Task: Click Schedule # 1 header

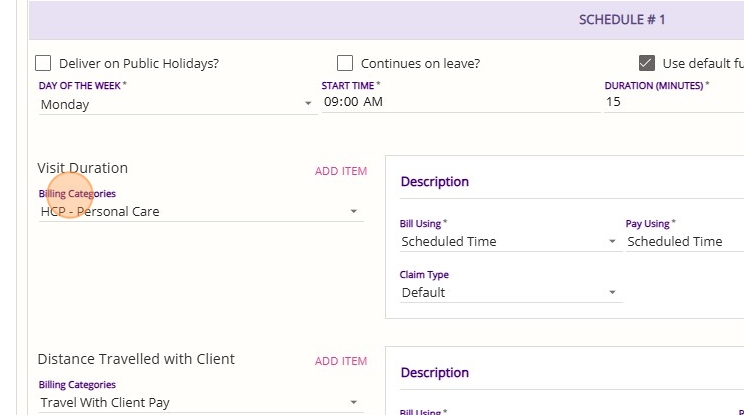Action: click(622, 20)
